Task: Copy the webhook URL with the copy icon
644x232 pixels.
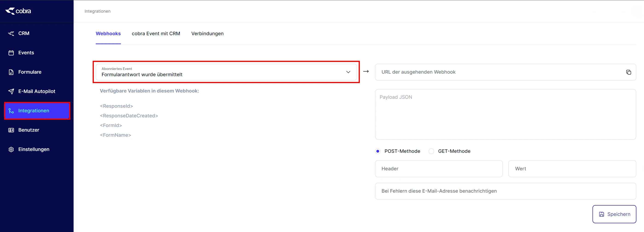Action: click(629, 72)
